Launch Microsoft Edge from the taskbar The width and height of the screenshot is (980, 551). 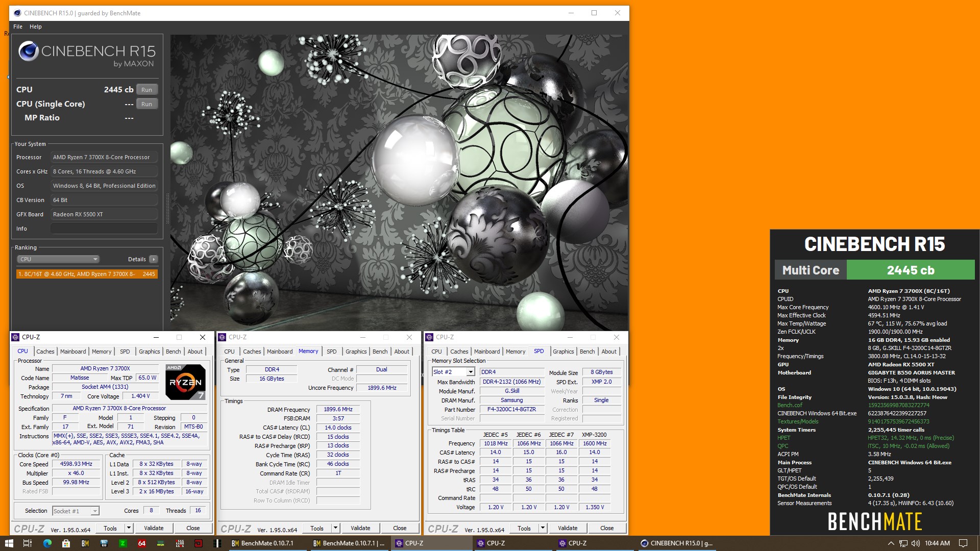click(x=47, y=543)
